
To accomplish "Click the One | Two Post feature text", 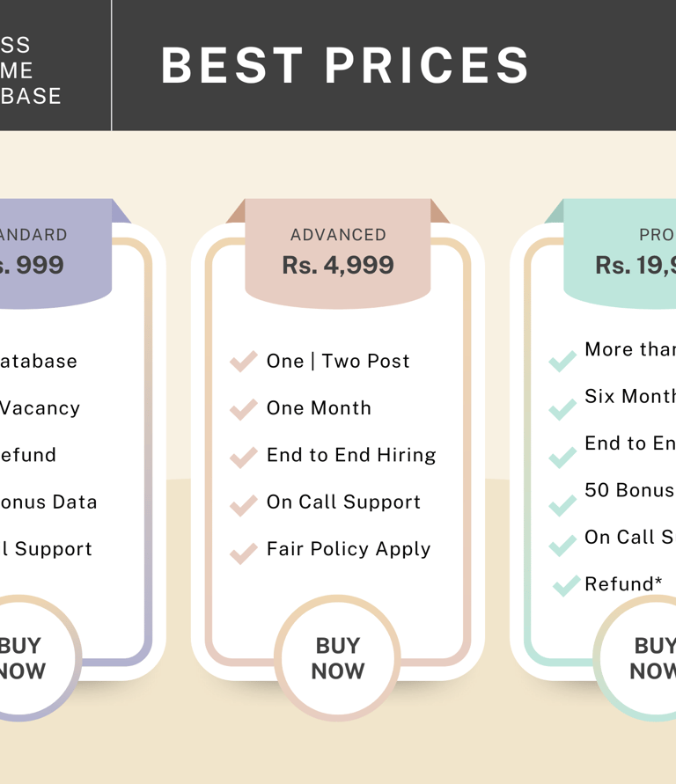I will (x=338, y=361).
